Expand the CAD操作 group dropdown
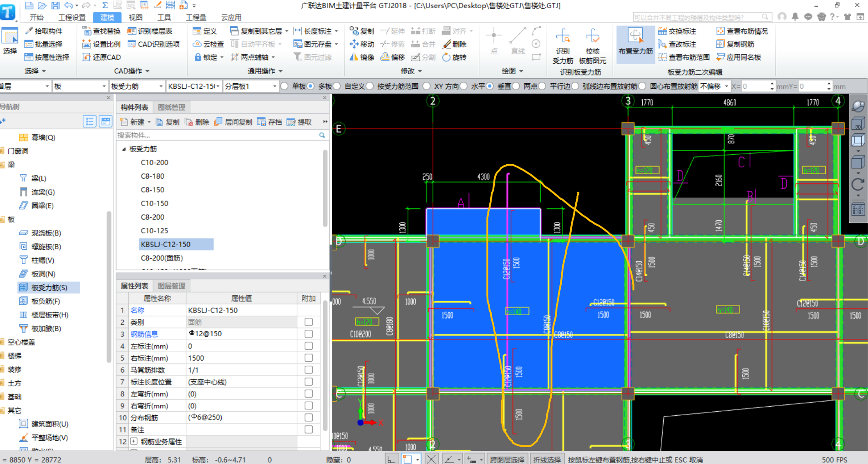The height and width of the screenshot is (464, 868). click(x=147, y=71)
